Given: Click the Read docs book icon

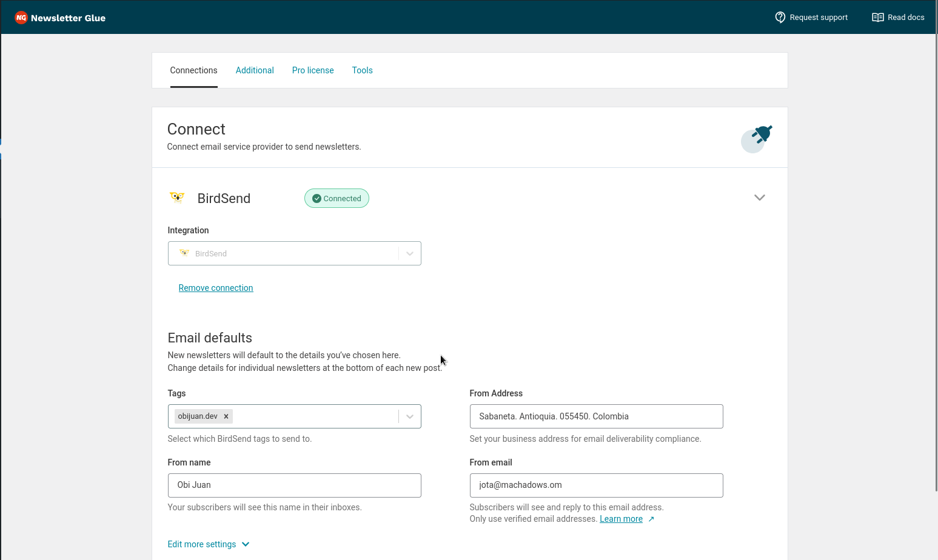Looking at the screenshot, I should tap(878, 17).
